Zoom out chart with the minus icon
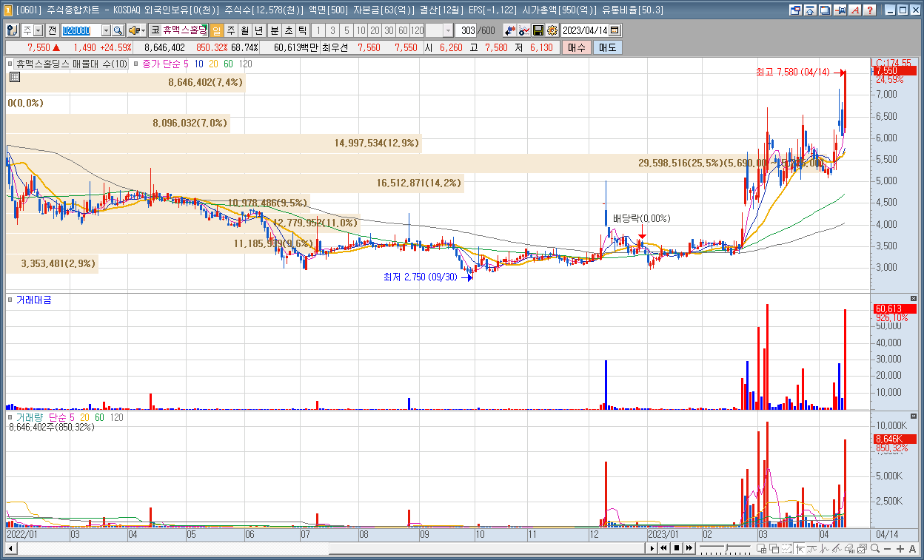 pyautogui.click(x=887, y=548)
